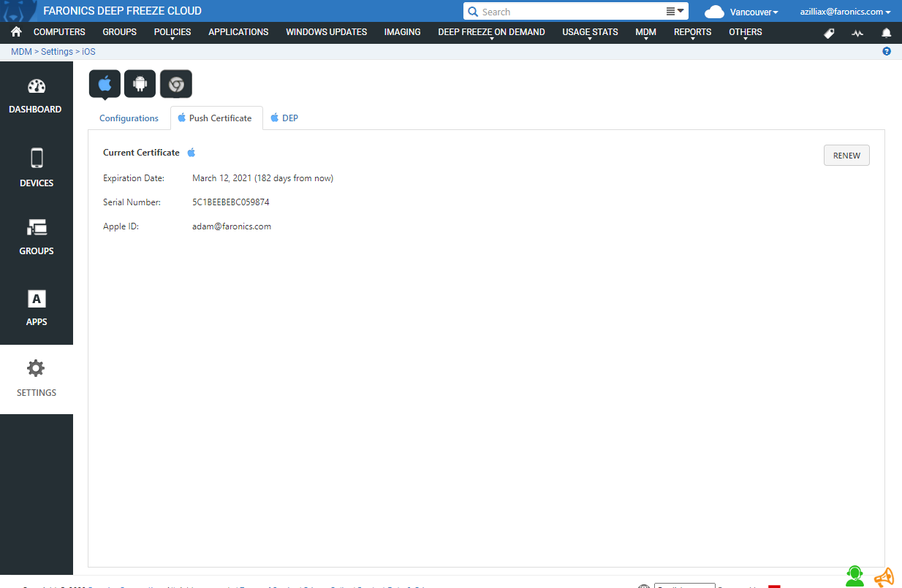Screen dimensions: 902x588
Task: Open the Dashboard gauge icon in sidebar
Action: (x=37, y=86)
